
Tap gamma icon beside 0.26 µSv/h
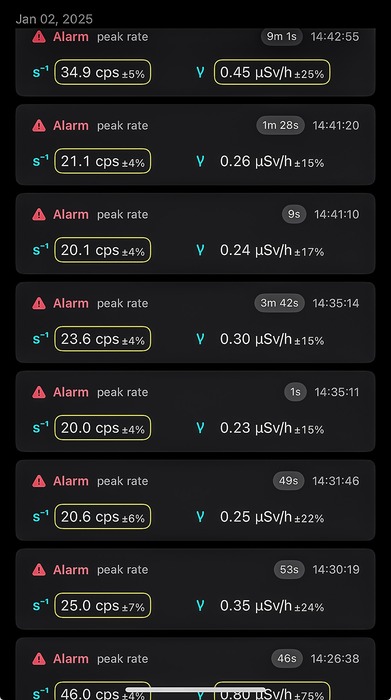tap(200, 161)
